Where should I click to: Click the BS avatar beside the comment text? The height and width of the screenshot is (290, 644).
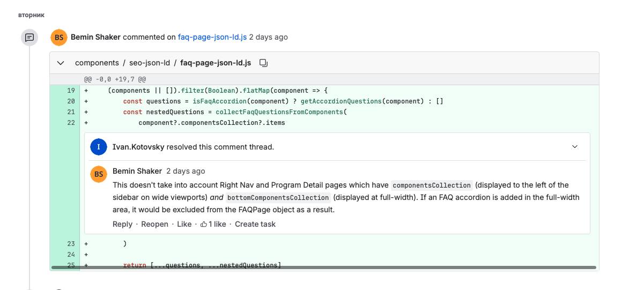click(99, 174)
